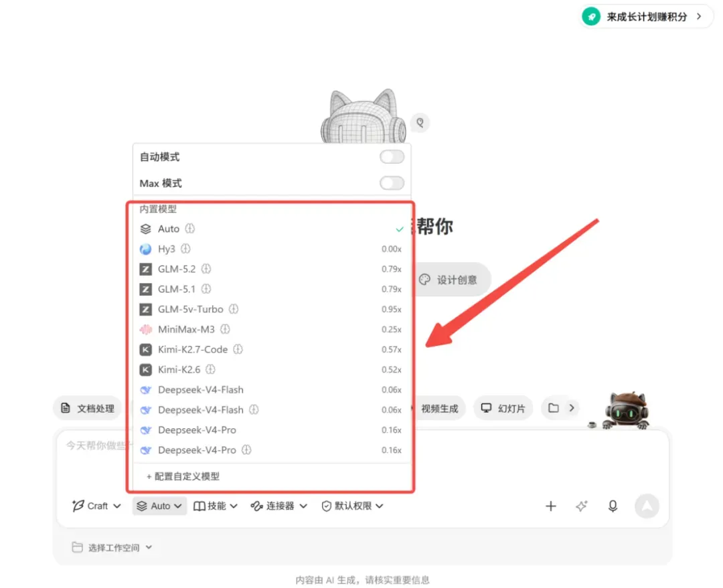The width and height of the screenshot is (723, 588).
Task: Click the plus attachment icon
Action: [x=550, y=506]
